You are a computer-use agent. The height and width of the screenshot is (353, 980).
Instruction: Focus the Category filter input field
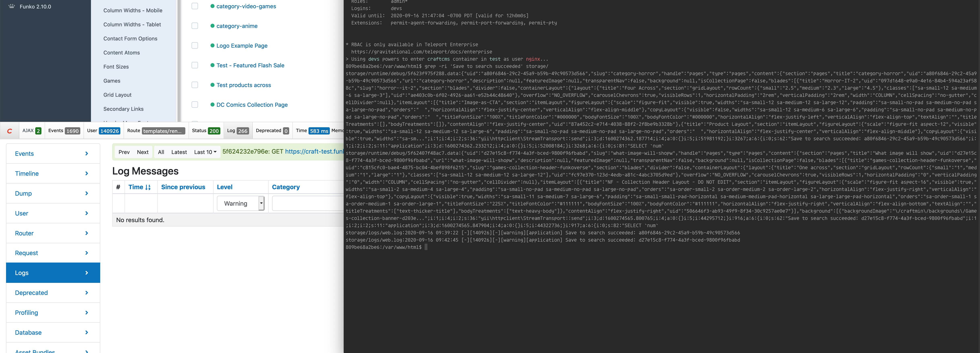pyautogui.click(x=308, y=203)
